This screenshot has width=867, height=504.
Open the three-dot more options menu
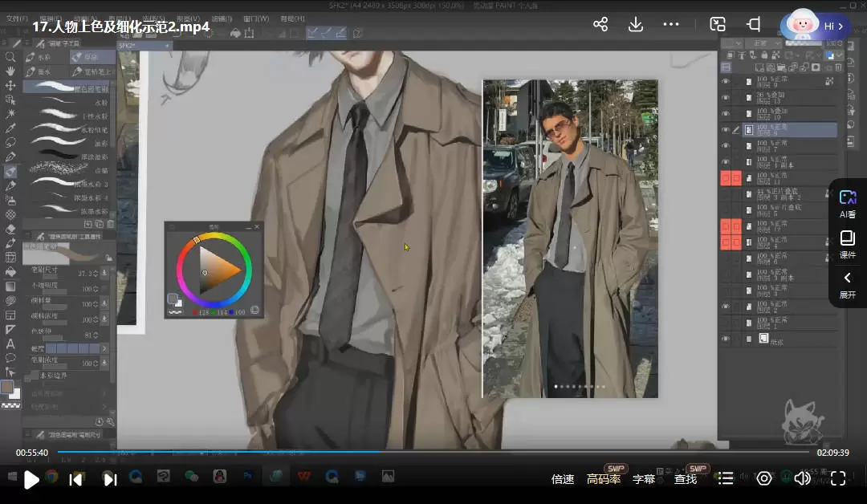point(671,24)
